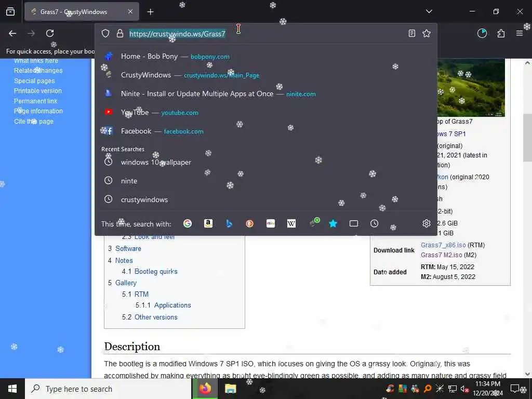
Task: Reload the current Grass7 page
Action: click(x=50, y=33)
